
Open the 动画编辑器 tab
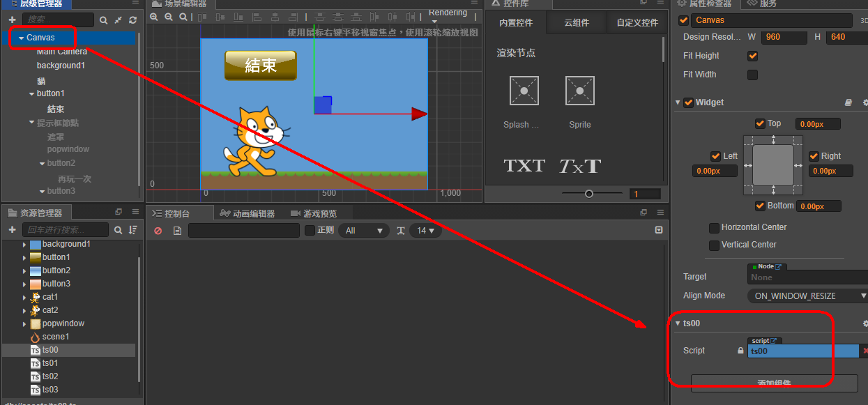247,213
